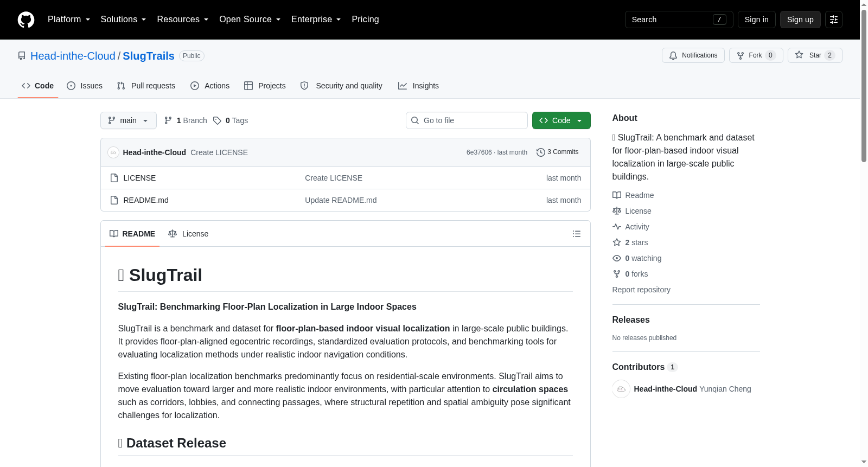Open the Projects tab
This screenshot has width=868, height=467.
[x=265, y=86]
